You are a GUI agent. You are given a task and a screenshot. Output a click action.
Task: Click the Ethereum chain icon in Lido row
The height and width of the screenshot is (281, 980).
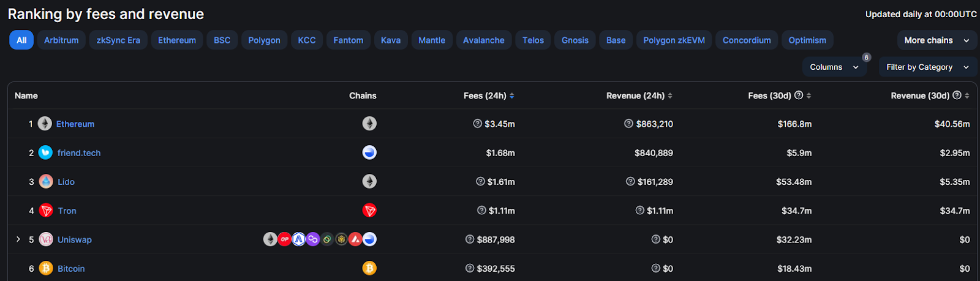[x=369, y=181]
